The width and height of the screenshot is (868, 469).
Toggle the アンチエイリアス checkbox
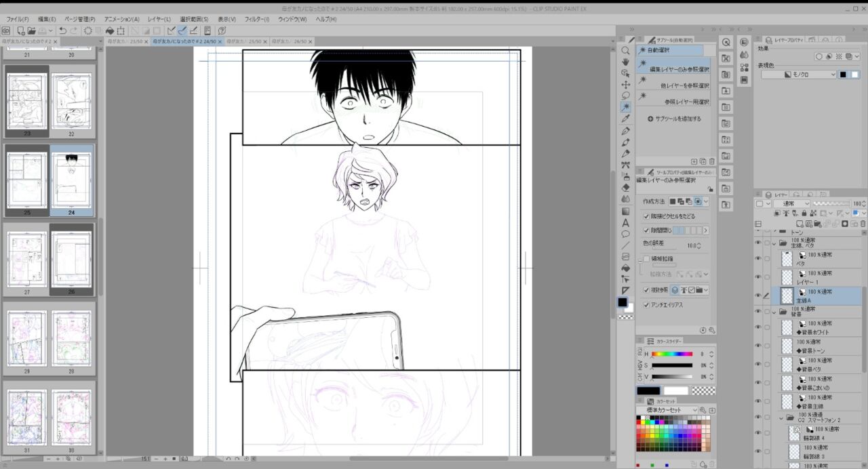[646, 305]
